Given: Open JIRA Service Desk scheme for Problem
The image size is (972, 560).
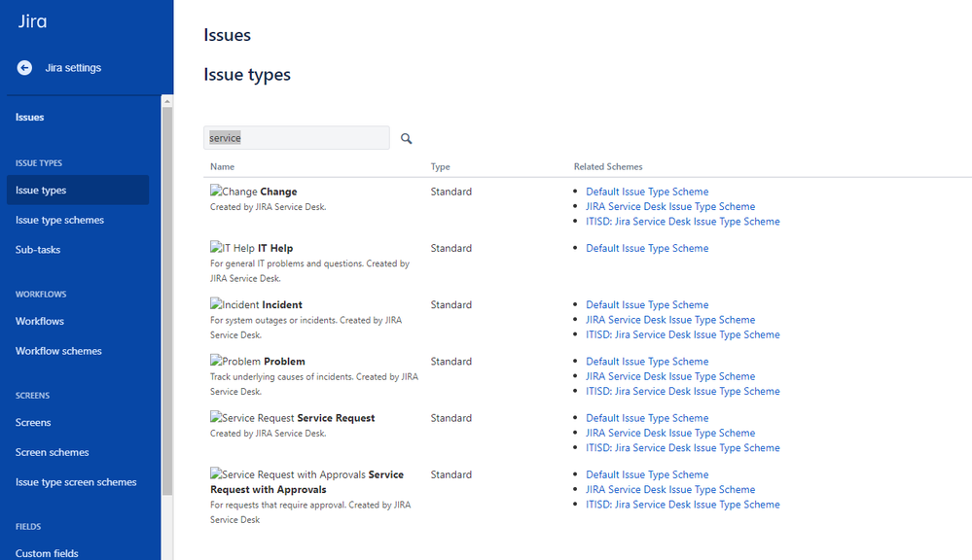Looking at the screenshot, I should [x=670, y=376].
